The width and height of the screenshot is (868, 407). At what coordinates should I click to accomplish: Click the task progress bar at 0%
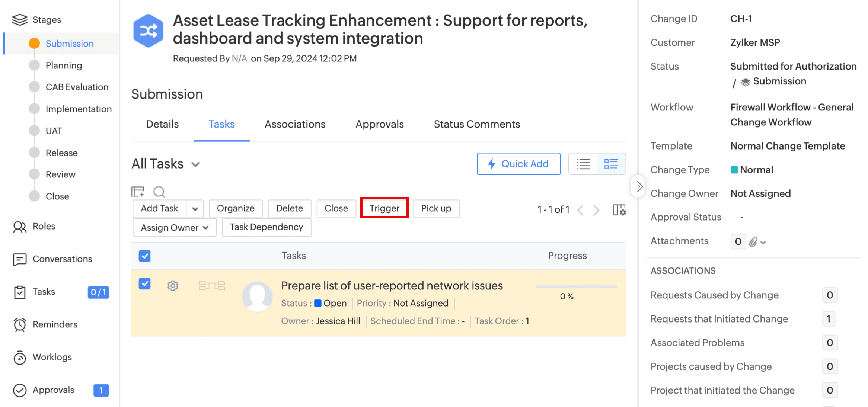(x=576, y=286)
